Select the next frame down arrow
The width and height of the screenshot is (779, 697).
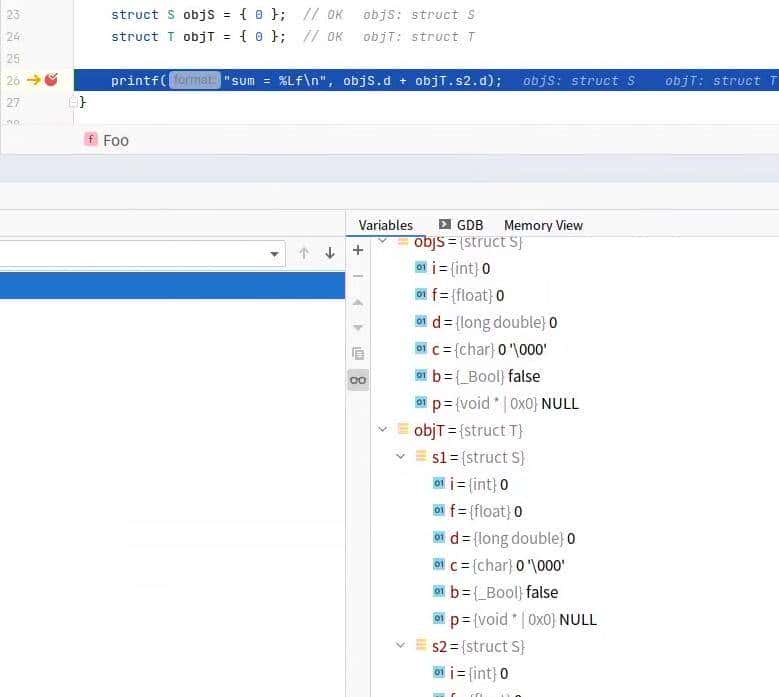330,254
